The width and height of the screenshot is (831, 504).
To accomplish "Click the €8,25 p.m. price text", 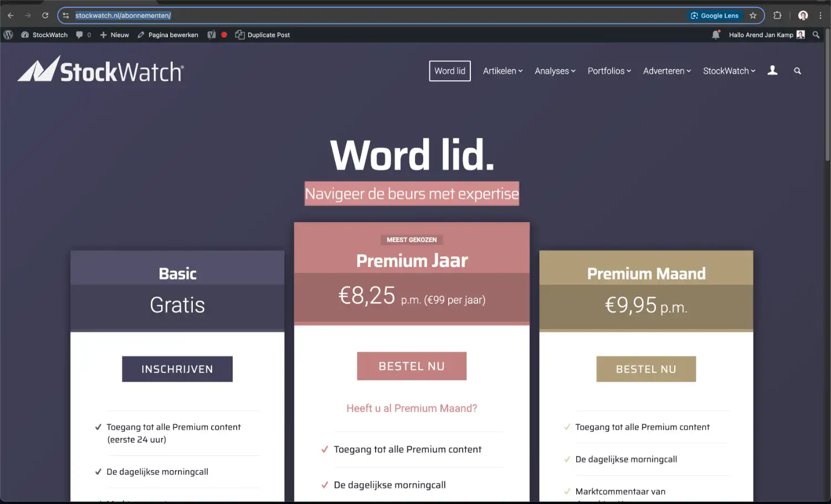I will click(412, 296).
